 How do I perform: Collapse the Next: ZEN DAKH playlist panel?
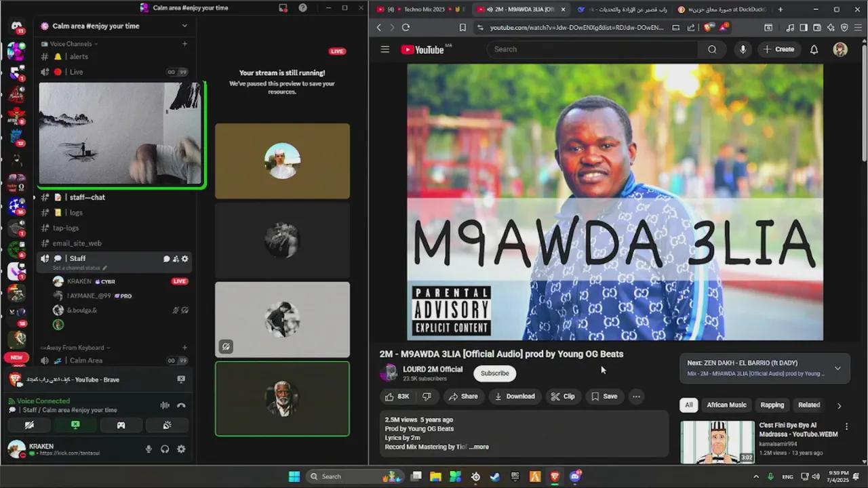pyautogui.click(x=837, y=367)
